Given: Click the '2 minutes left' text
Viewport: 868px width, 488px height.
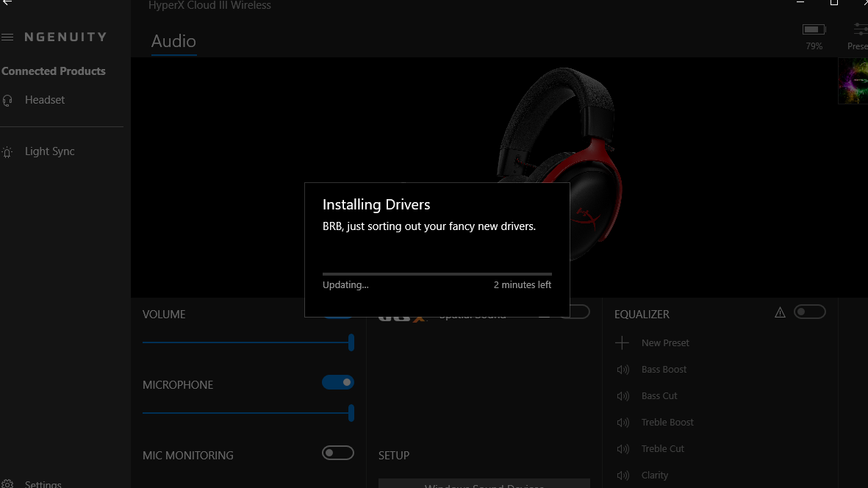Looking at the screenshot, I should click(x=523, y=285).
